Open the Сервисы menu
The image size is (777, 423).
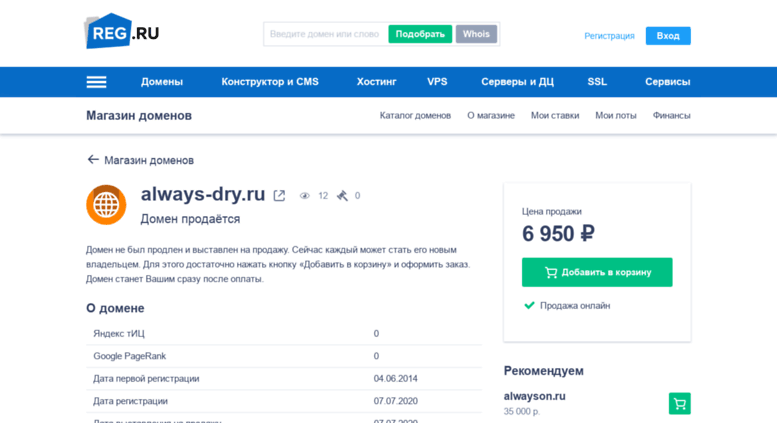667,82
